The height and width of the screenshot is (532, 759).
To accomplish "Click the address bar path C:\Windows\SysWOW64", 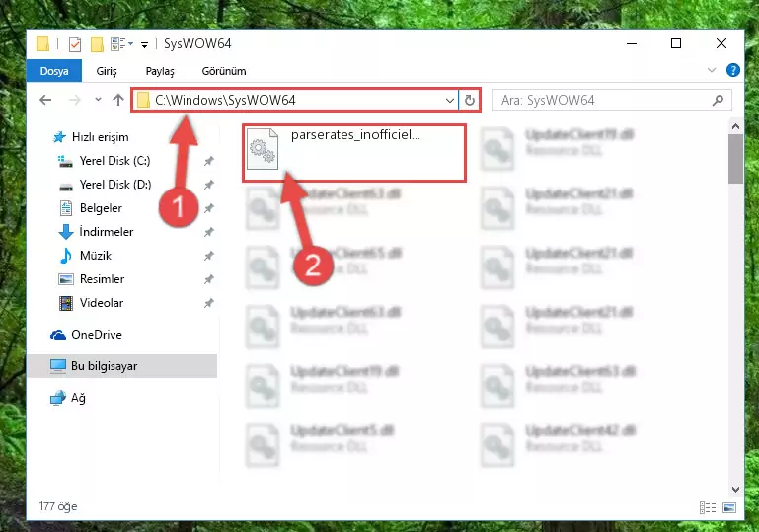I will point(225,100).
